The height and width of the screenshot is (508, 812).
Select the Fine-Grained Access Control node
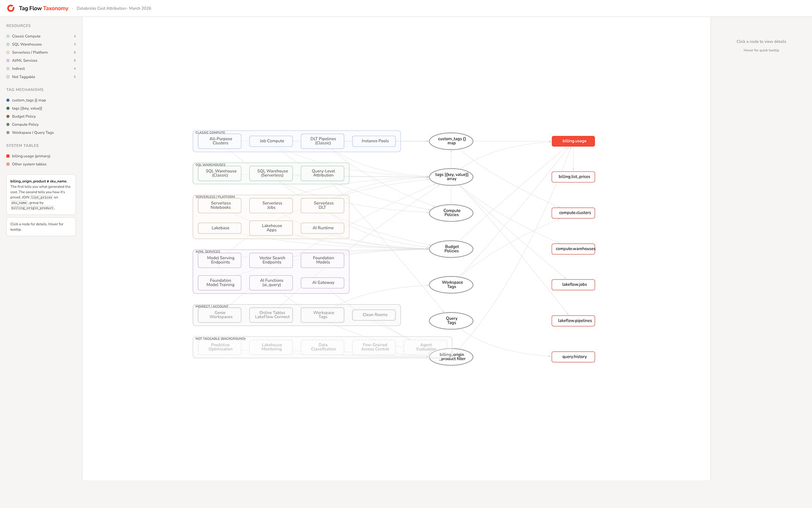(374, 347)
